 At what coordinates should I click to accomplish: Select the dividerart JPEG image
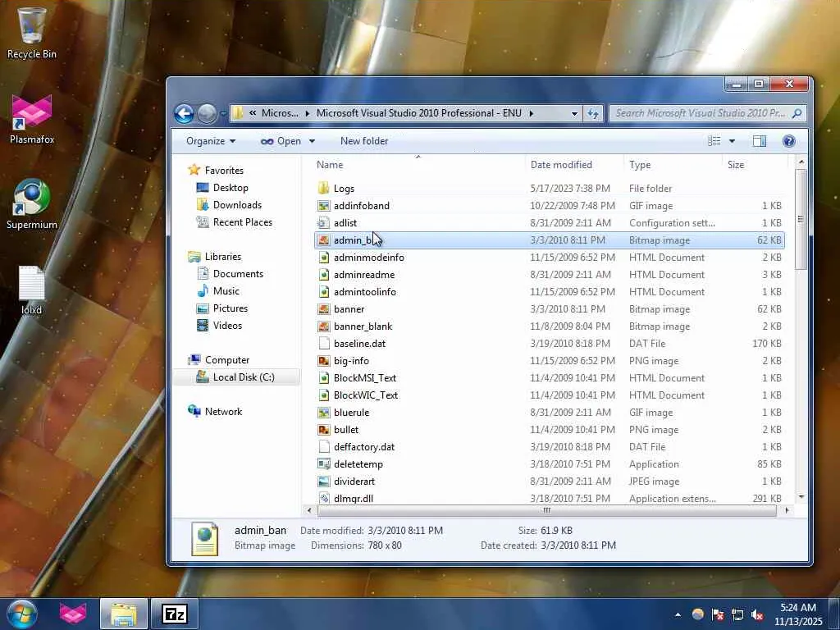(549, 481)
